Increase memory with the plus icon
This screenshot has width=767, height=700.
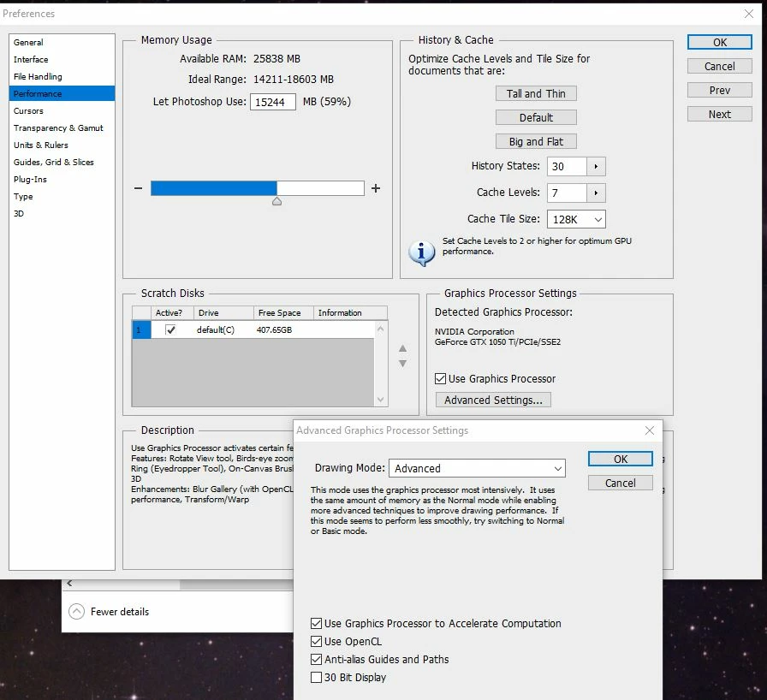[376, 188]
